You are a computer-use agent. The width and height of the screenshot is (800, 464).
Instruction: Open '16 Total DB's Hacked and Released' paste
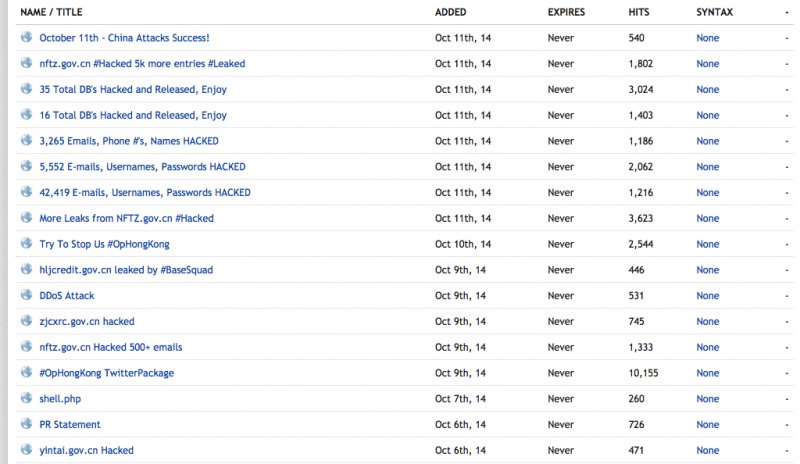(133, 115)
